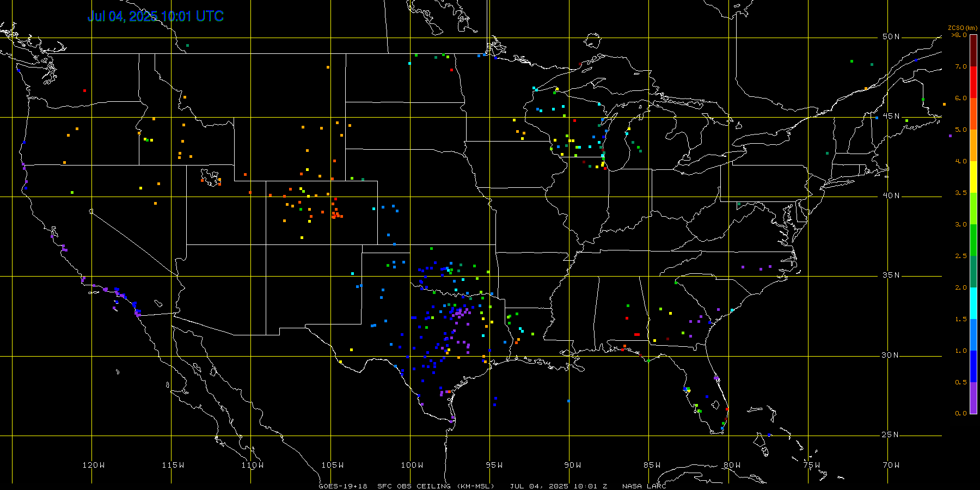Image resolution: width=980 pixels, height=490 pixels.
Task: Click NASA LARC footer credit
Action: point(644,486)
